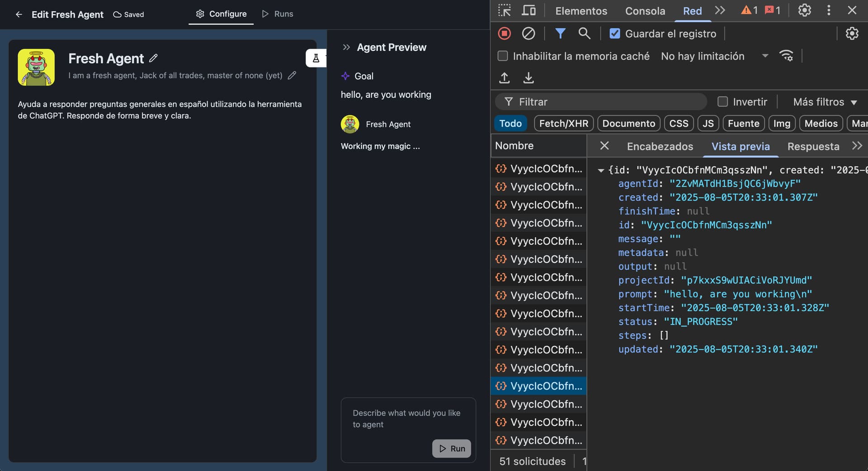Screen dimensions: 868x471
Task: Collapse the JSON response object tree
Action: [601, 170]
